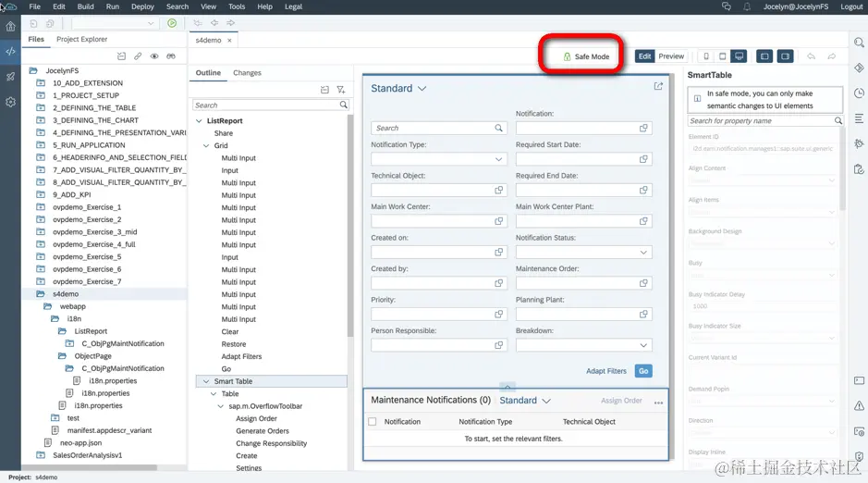The height and width of the screenshot is (483, 868).
Task: Open the Development code editor sidebar icon
Action: [10, 52]
